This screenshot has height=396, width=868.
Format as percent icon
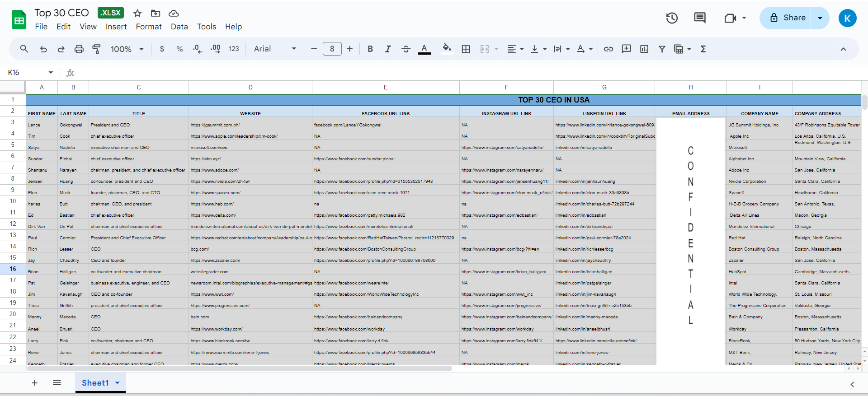point(179,49)
